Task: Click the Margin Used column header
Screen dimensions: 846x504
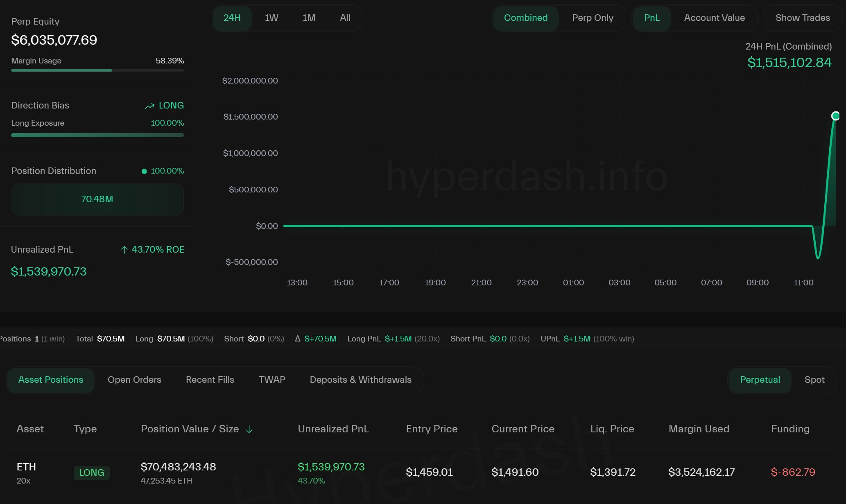Action: click(699, 429)
